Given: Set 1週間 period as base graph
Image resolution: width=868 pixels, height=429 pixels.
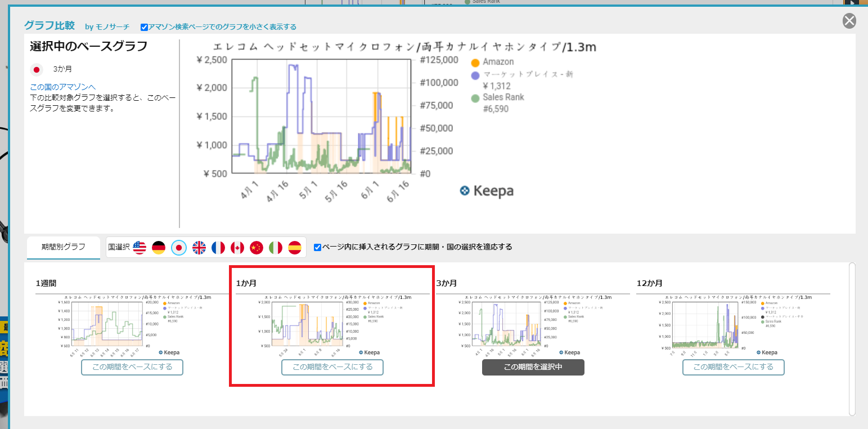Looking at the screenshot, I should pyautogui.click(x=132, y=367).
